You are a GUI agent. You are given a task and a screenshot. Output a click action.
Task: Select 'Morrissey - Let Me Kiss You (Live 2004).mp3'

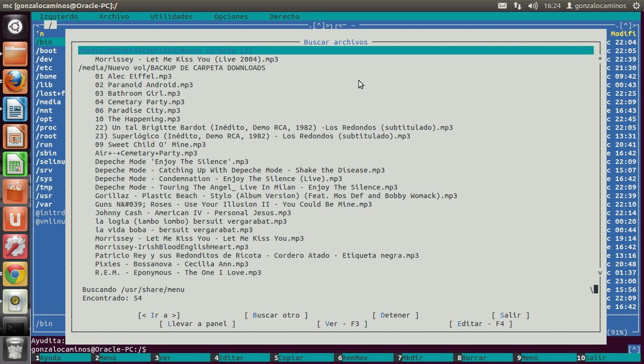tap(187, 59)
